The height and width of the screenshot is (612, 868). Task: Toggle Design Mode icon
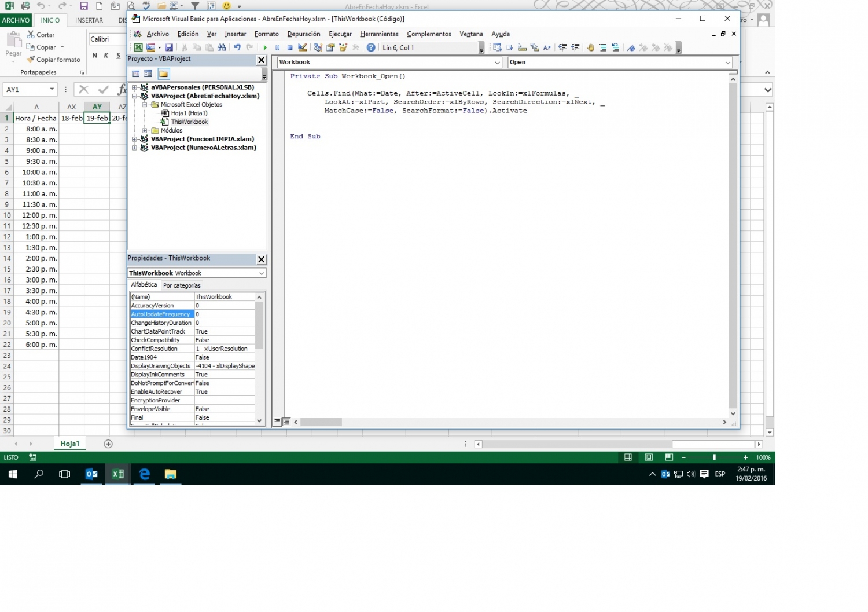[302, 47]
